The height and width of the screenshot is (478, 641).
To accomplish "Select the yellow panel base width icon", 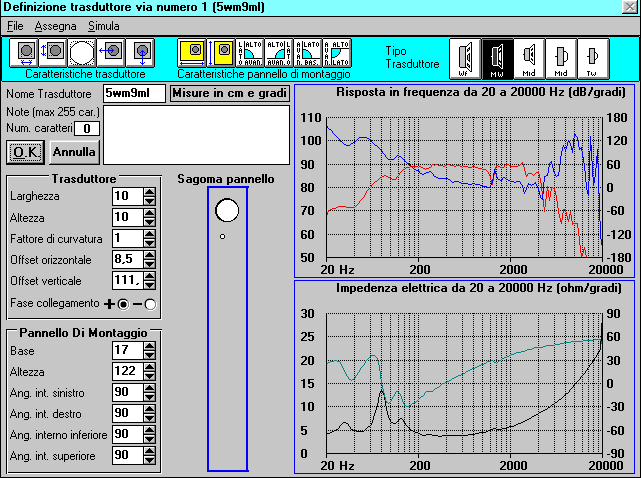I will [x=192, y=53].
